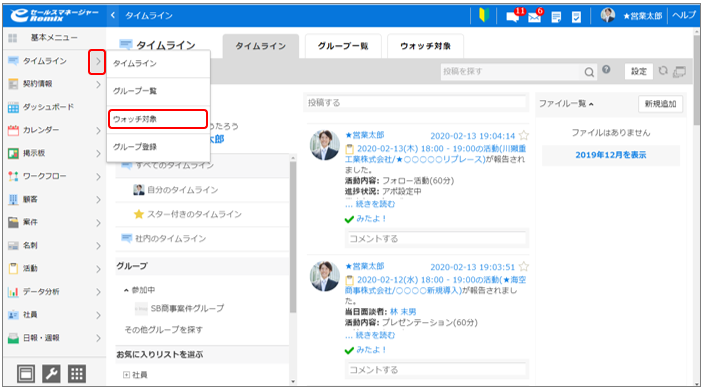
Task: Open the document list icon in header
Action: pos(556,17)
